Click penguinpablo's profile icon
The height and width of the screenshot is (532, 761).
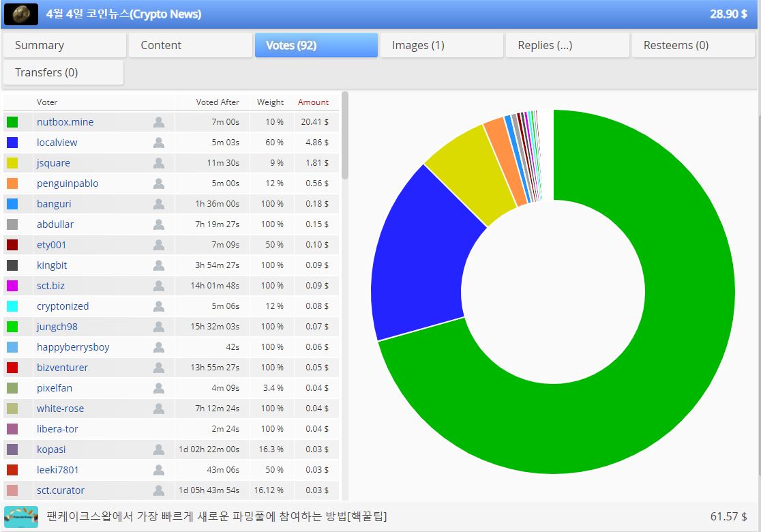click(159, 183)
